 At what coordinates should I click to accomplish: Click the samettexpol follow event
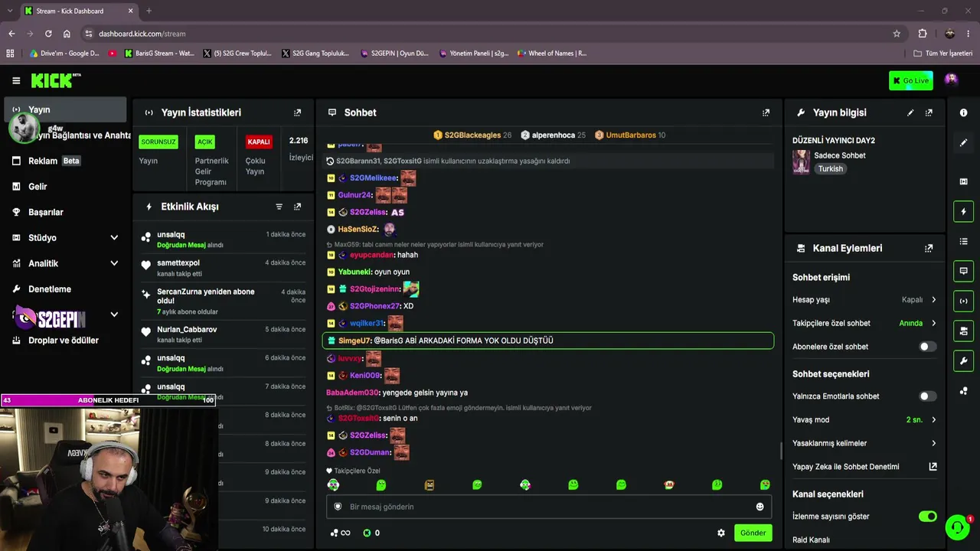224,268
